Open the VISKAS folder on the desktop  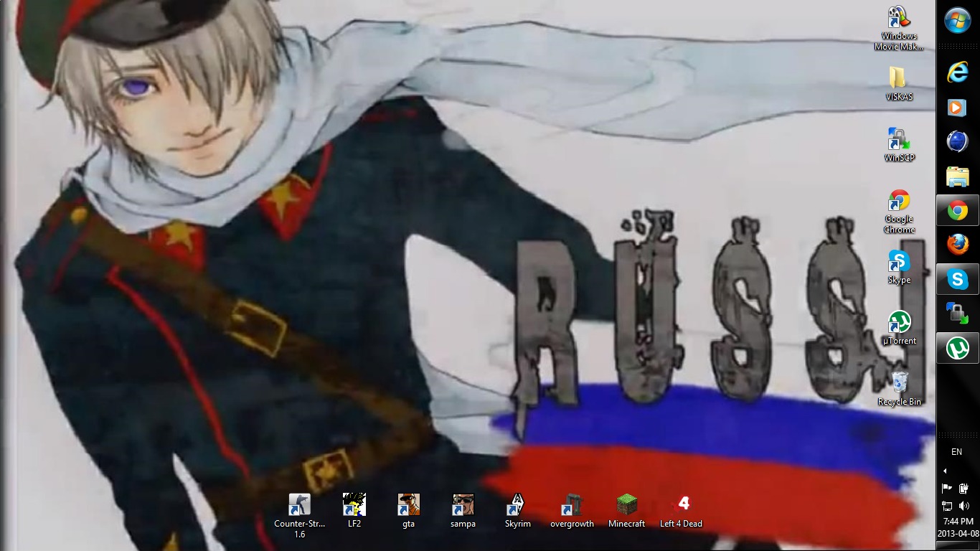coord(899,85)
